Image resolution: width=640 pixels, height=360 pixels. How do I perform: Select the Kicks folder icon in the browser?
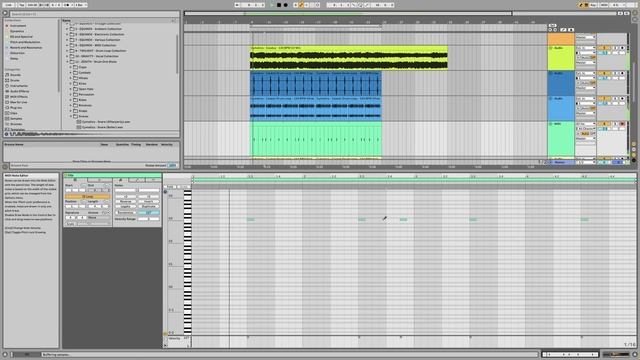click(76, 83)
